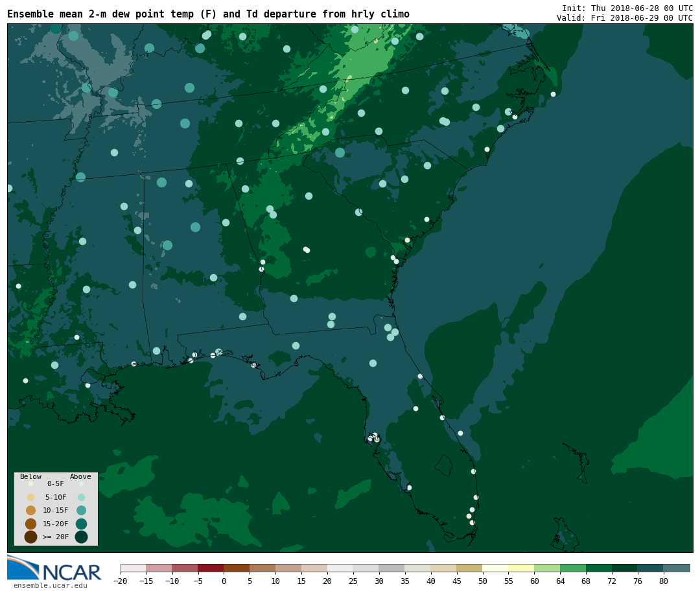Click the Above >= 20F darkest green circle
Viewport: 700px width, 593px height.
(81, 537)
